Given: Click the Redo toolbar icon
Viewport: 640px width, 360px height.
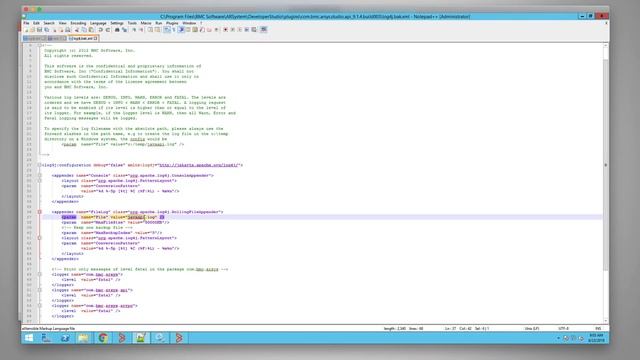Looking at the screenshot, I should pos(108,30).
